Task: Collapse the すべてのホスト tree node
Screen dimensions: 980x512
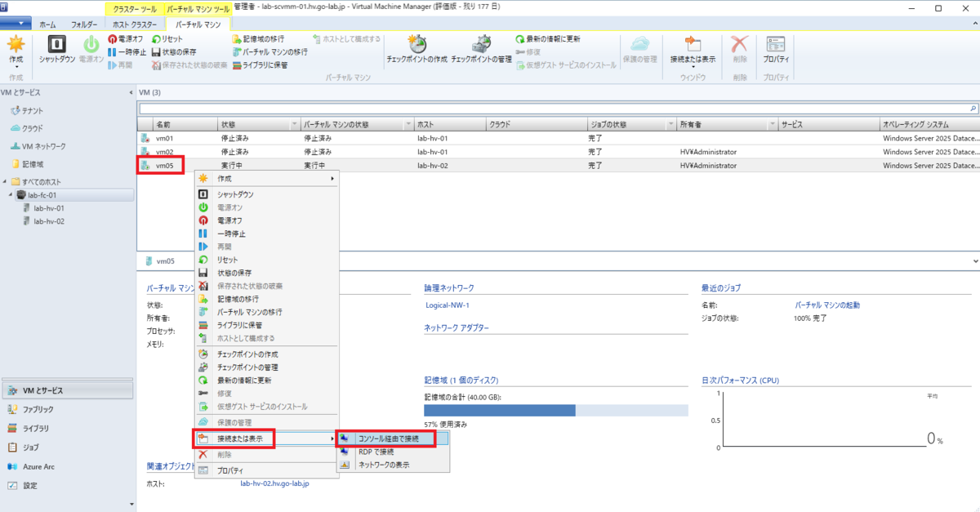Action: (5, 182)
